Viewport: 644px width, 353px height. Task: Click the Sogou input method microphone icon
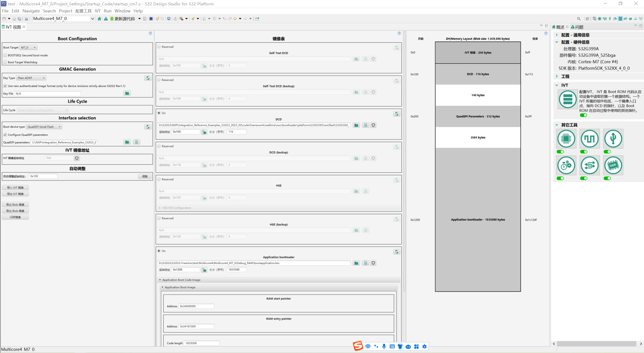click(384, 346)
